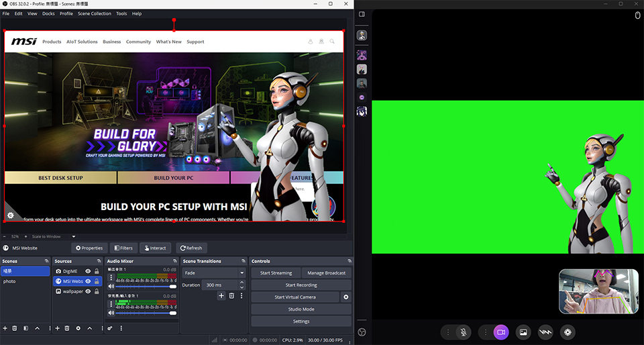The height and width of the screenshot is (345, 644).
Task: Open scene transition three-dot properties menu
Action: pos(241,296)
